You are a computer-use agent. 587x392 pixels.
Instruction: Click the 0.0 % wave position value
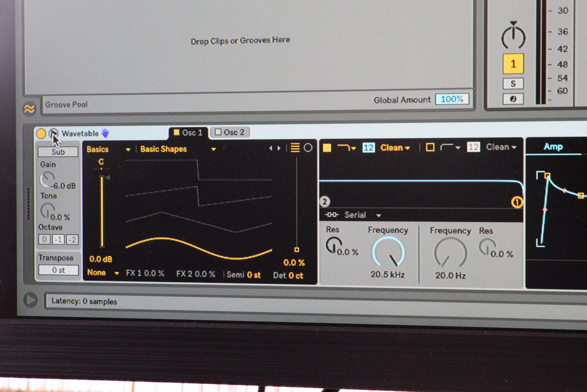click(x=294, y=263)
